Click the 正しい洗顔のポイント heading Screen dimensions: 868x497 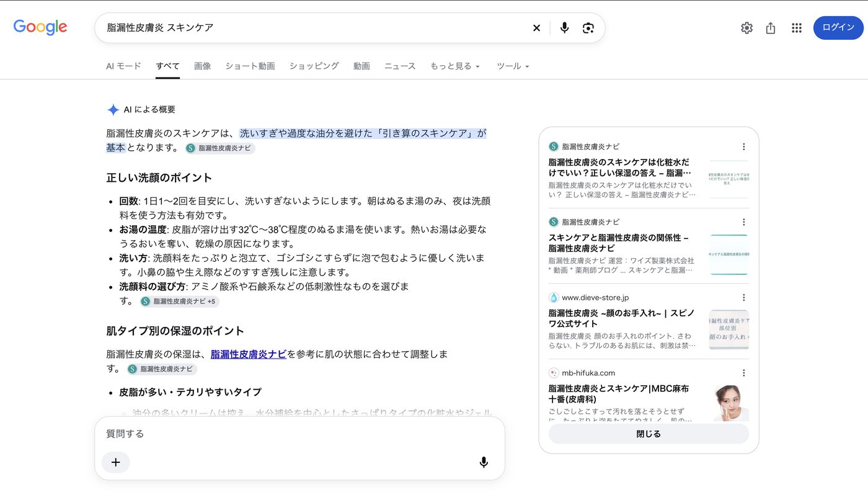point(159,178)
